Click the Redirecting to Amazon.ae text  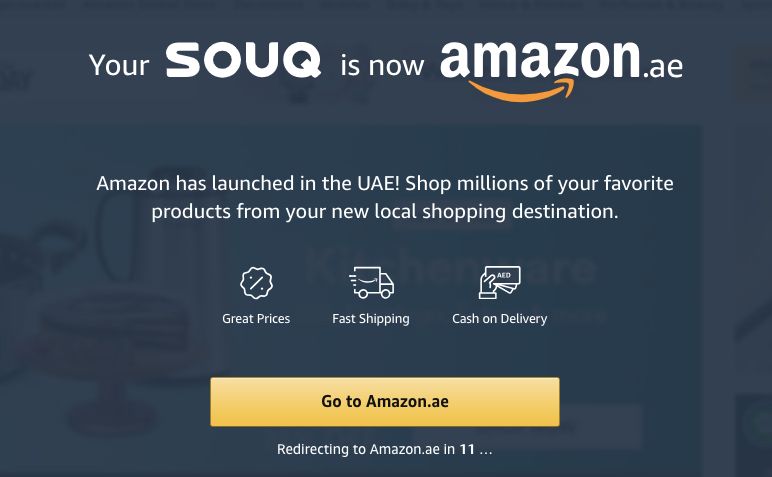point(365,449)
